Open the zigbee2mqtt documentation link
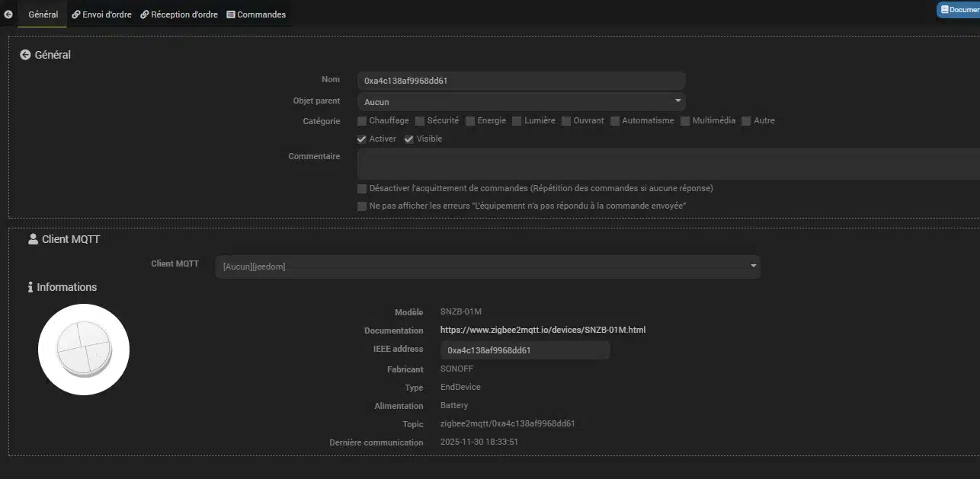This screenshot has height=479, width=980. pyautogui.click(x=543, y=330)
